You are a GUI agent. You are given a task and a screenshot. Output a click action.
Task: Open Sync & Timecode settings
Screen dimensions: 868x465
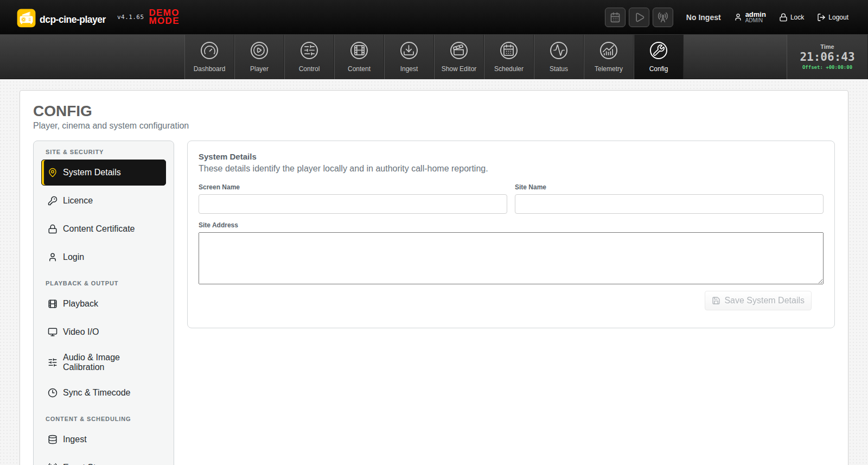[104, 393]
